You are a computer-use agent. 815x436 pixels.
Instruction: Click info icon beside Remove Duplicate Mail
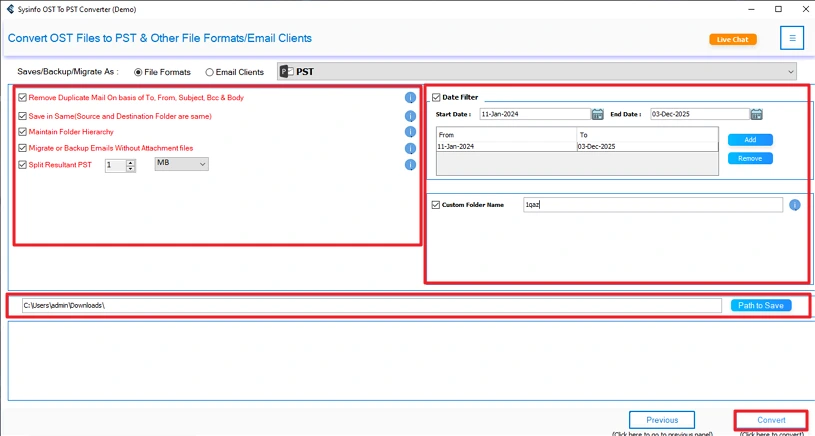(x=410, y=97)
